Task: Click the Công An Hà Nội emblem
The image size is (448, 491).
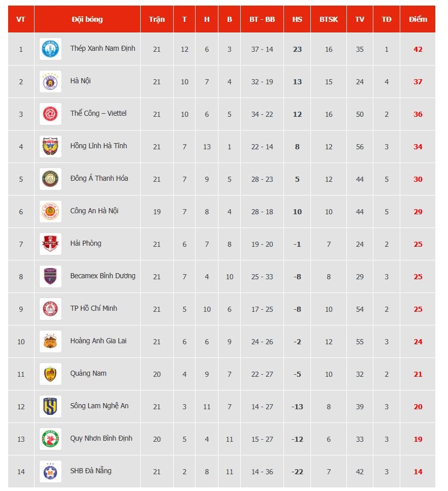Action: 50,211
